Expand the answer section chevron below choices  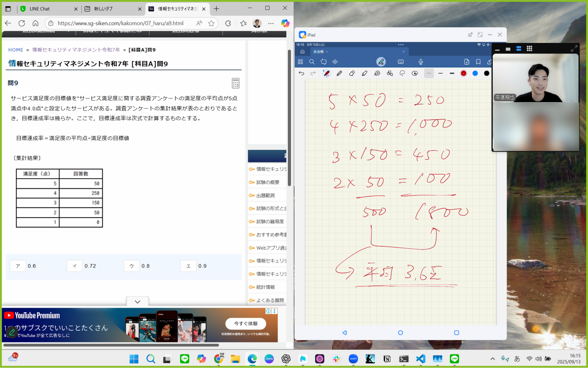coord(137,302)
